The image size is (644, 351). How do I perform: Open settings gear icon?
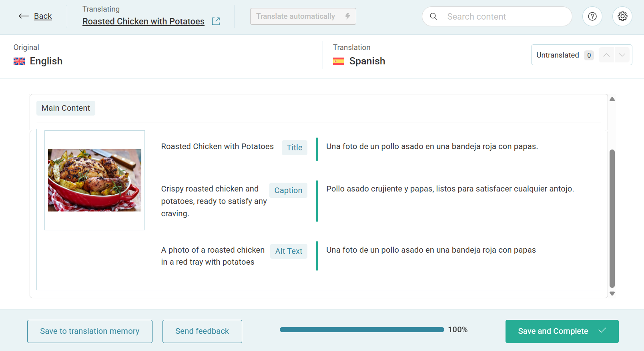pyautogui.click(x=622, y=16)
